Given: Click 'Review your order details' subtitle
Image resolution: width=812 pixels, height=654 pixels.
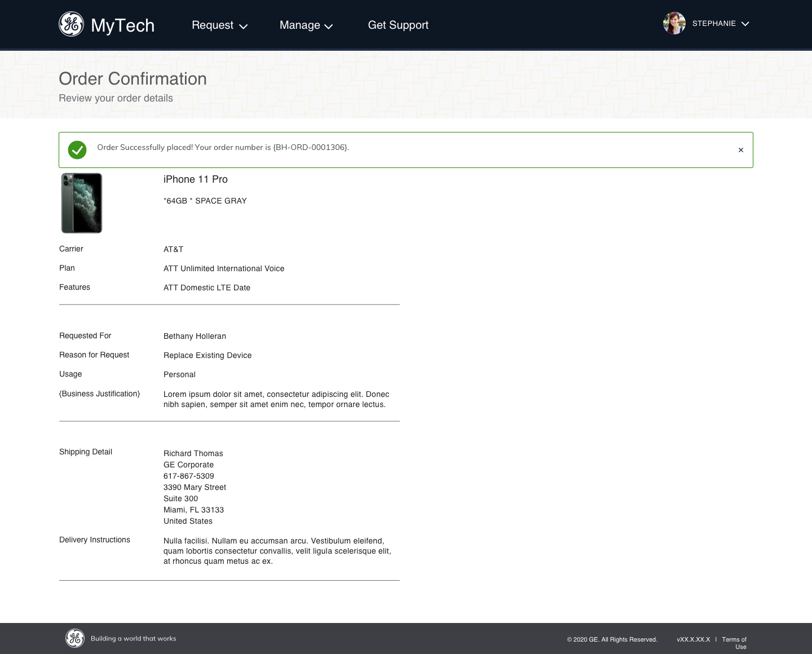Looking at the screenshot, I should [x=116, y=98].
